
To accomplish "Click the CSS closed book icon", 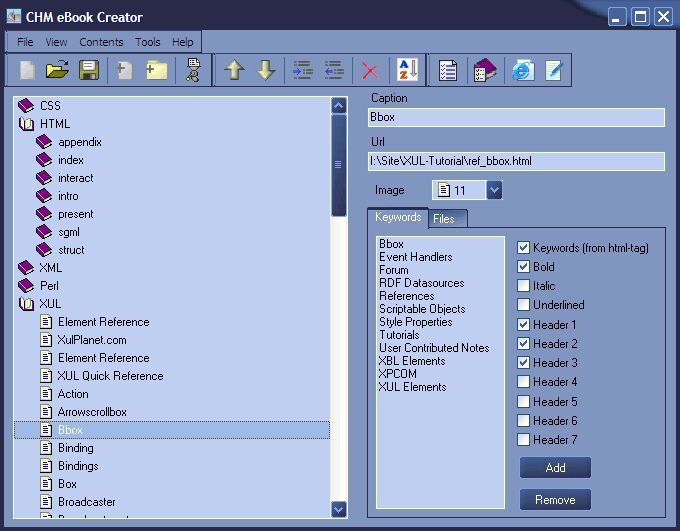I will pyautogui.click(x=26, y=105).
